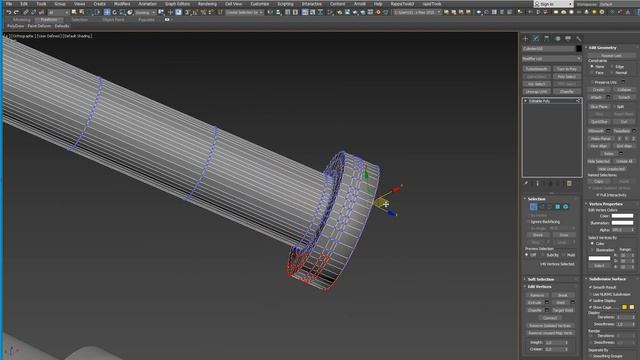Open the Create command panel tab
The height and width of the screenshot is (360, 640).
pos(525,38)
